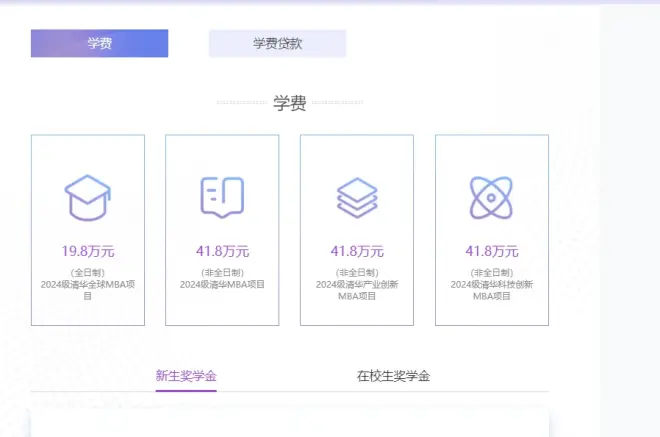
Task: Click the atom icon
Action: coord(491,197)
